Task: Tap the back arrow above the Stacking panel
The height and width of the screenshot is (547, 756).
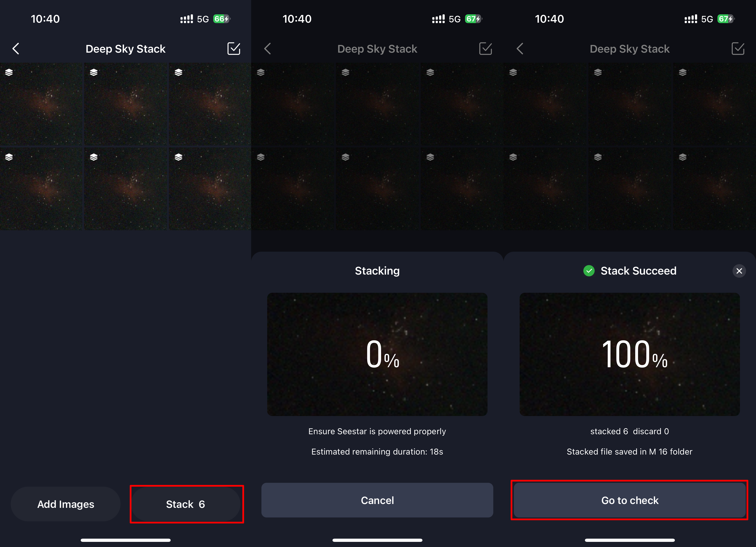Action: click(268, 49)
